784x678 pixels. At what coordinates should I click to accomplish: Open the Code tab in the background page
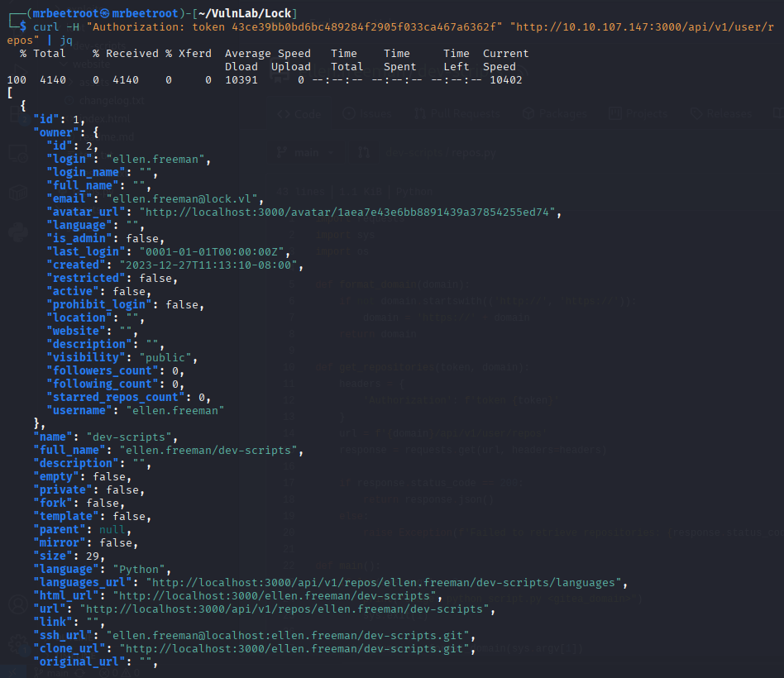point(299,114)
